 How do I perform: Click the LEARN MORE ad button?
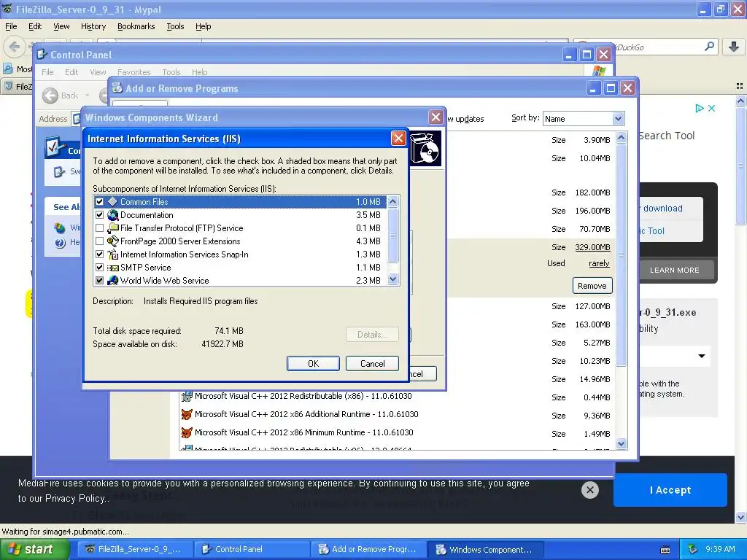pyautogui.click(x=675, y=270)
